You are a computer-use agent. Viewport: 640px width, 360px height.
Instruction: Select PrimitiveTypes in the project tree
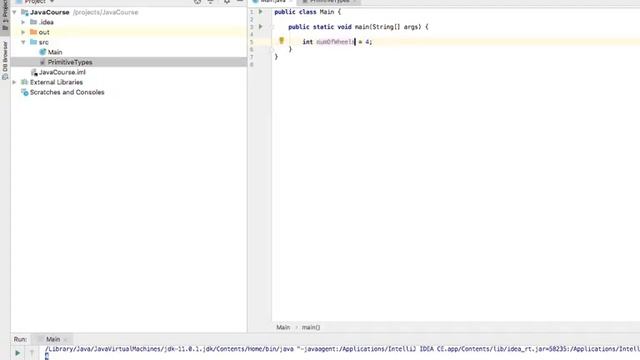pos(70,62)
